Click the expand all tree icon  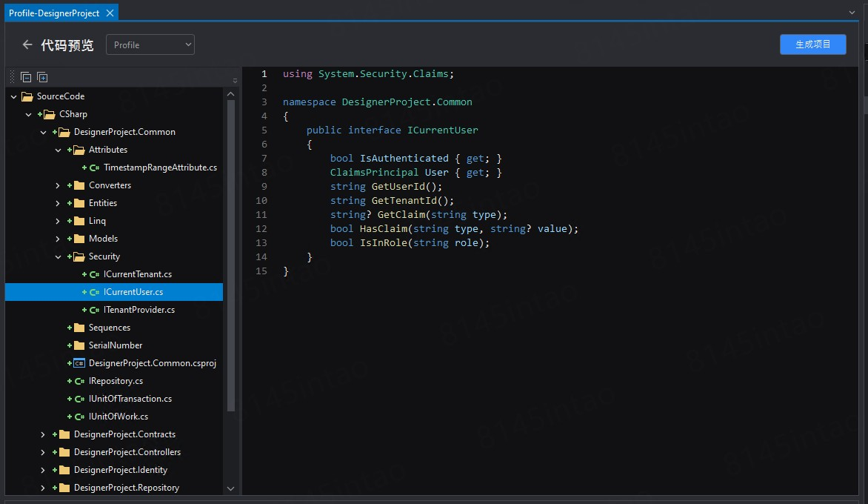click(42, 77)
